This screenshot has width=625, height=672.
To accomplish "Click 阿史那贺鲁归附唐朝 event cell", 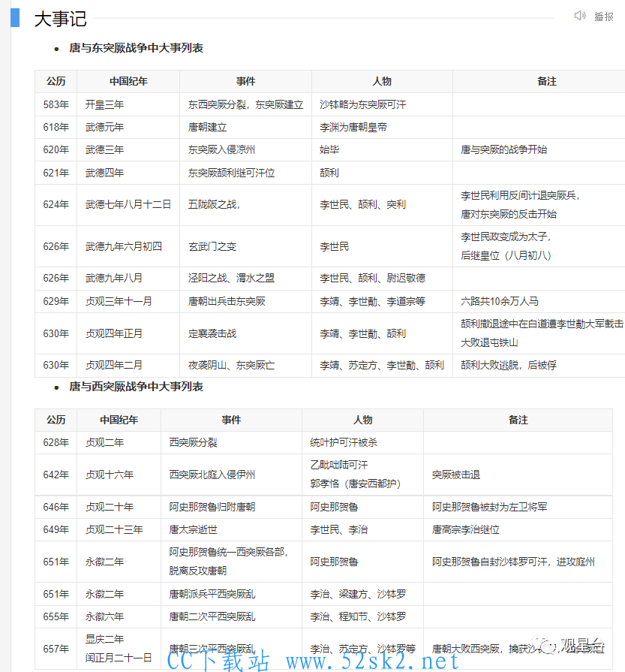I will pos(231,507).
